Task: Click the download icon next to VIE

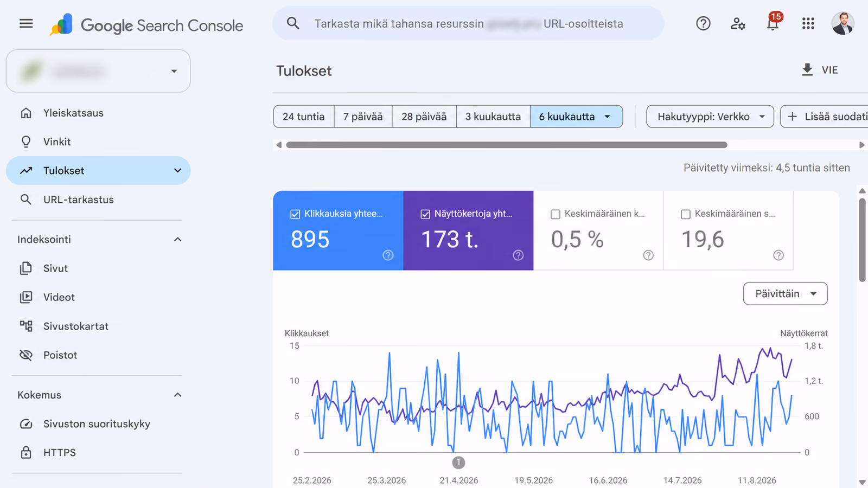Action: 807,70
